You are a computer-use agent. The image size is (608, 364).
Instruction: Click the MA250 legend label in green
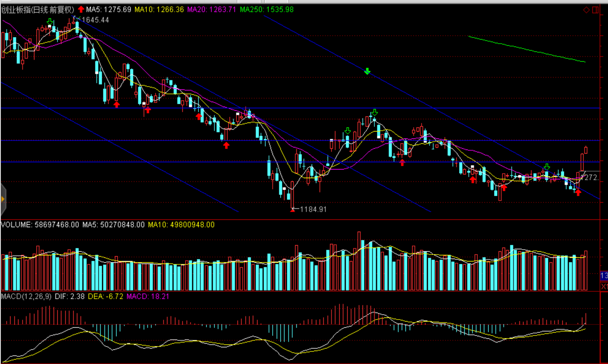[x=266, y=9]
